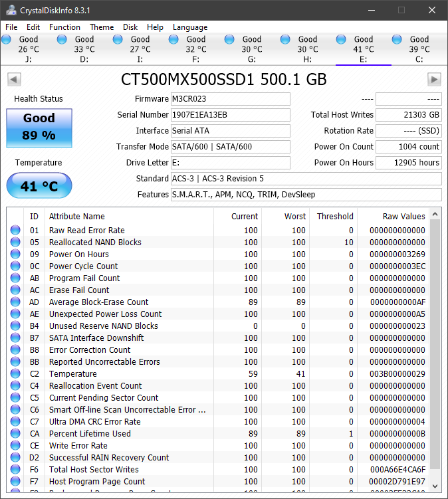The width and height of the screenshot is (448, 499).
Task: Select the Total Host Sector Writes row
Action: [218, 469]
